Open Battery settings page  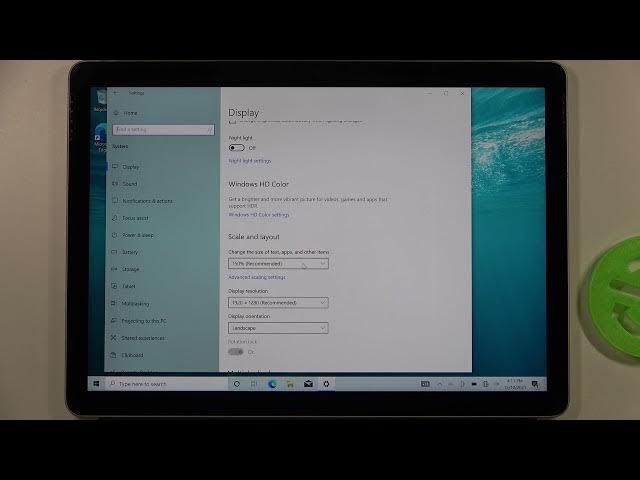click(x=130, y=252)
